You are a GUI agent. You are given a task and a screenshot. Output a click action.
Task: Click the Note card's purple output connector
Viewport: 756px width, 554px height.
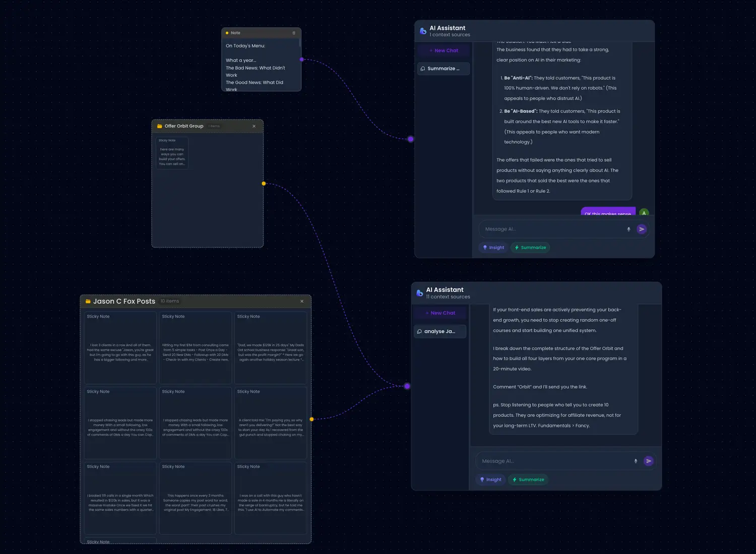pyautogui.click(x=302, y=59)
